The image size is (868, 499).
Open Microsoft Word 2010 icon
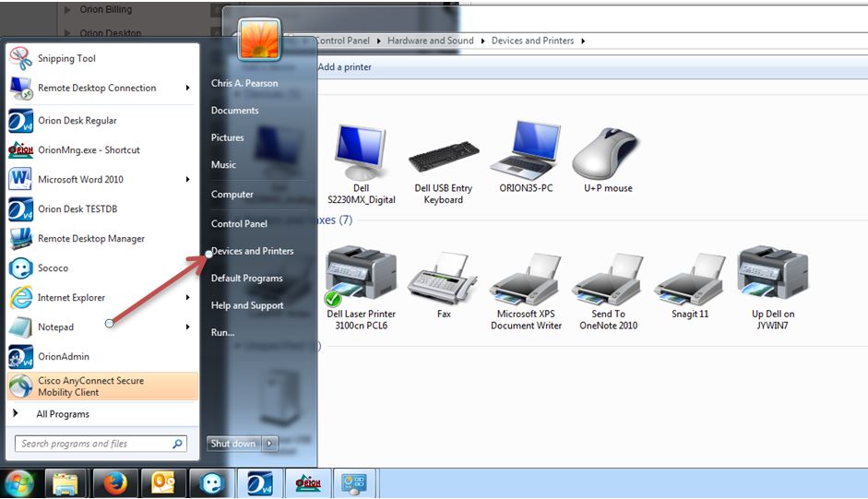pos(21,180)
